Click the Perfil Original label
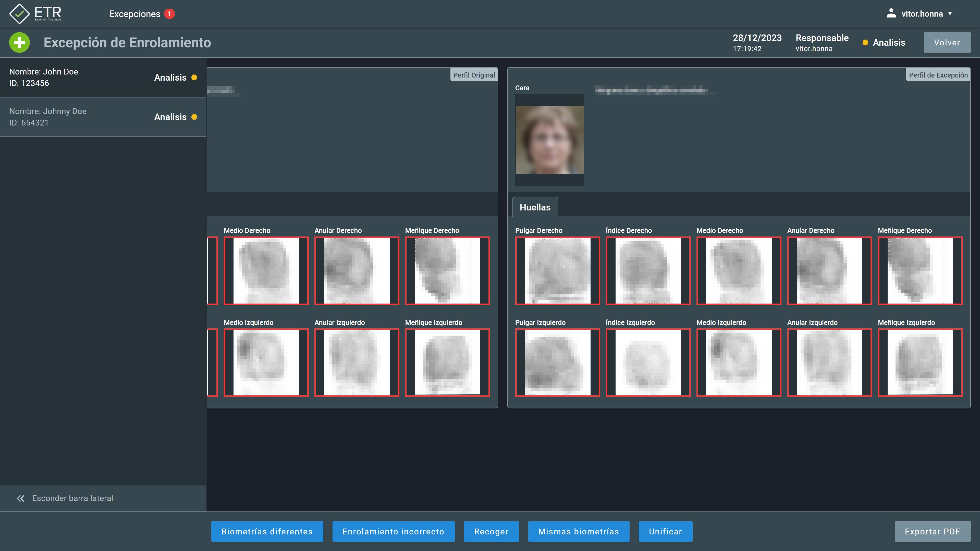 click(474, 75)
